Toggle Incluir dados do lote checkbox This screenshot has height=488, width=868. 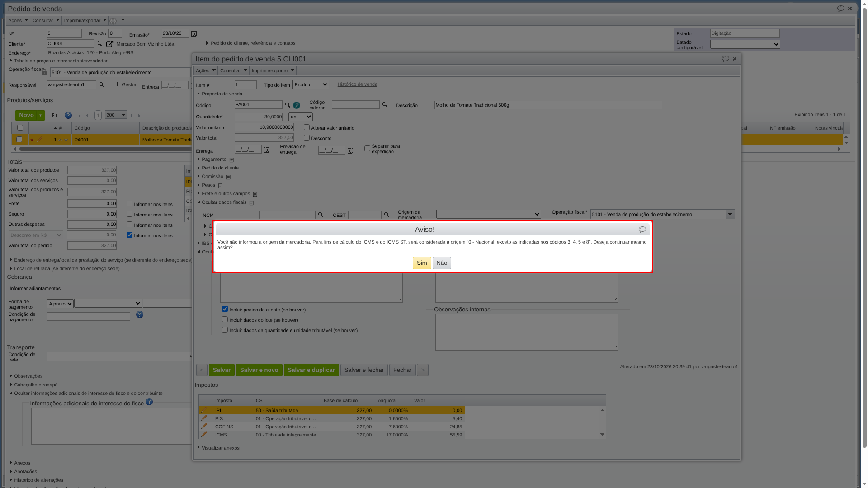coord(225,319)
